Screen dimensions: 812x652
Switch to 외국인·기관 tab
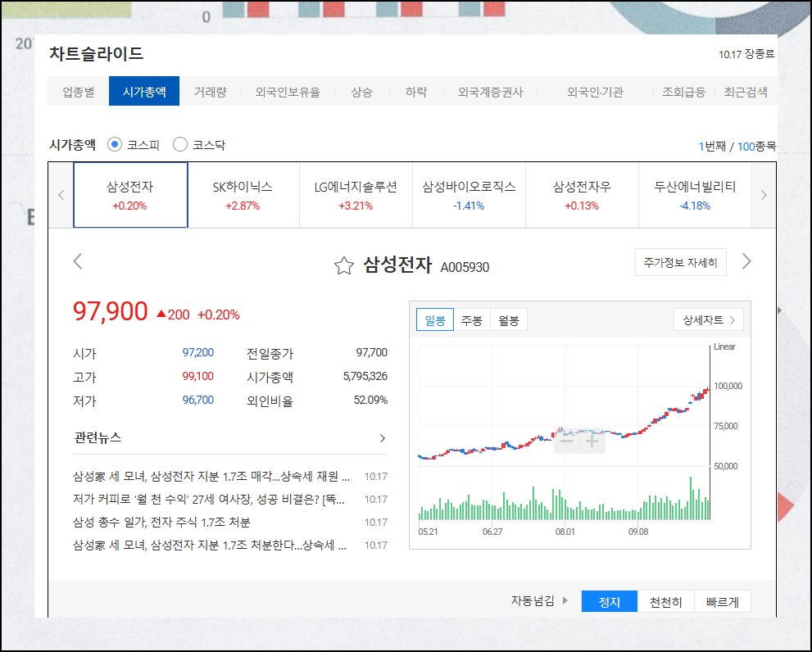tap(595, 92)
